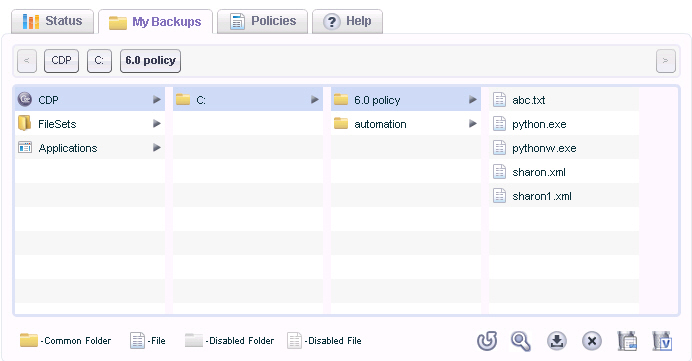Expand the 6.0 policy folder arrow

473,100
